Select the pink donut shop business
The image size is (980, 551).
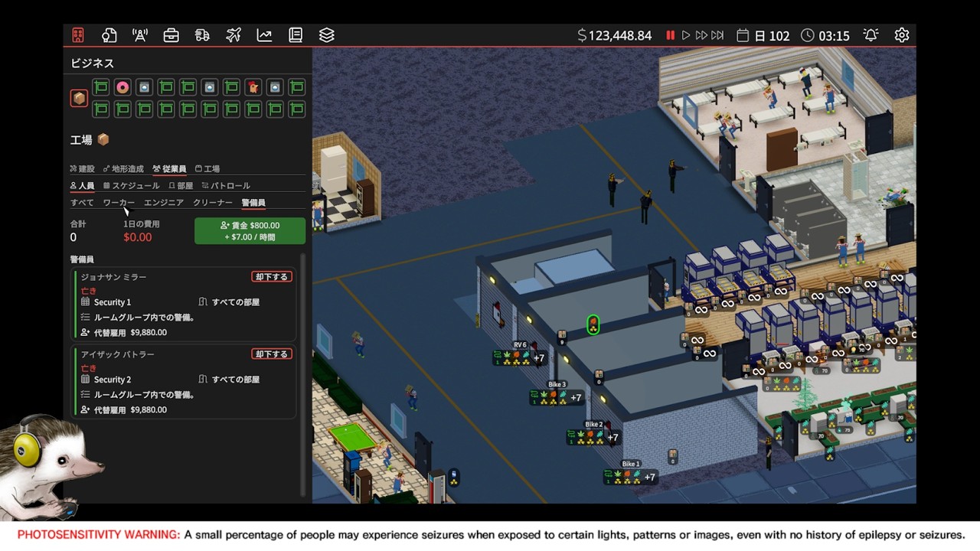pyautogui.click(x=122, y=87)
